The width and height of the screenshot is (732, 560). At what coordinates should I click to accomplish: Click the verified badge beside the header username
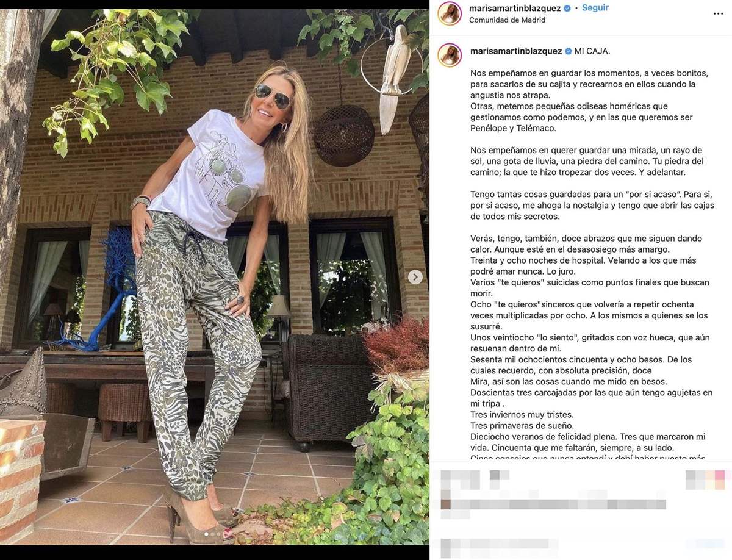pyautogui.click(x=567, y=9)
